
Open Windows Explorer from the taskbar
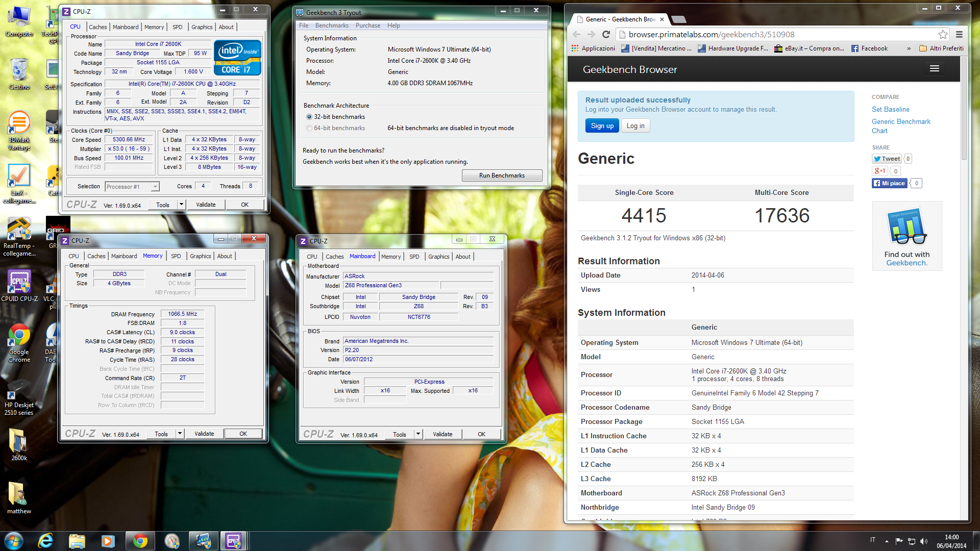coord(77,541)
